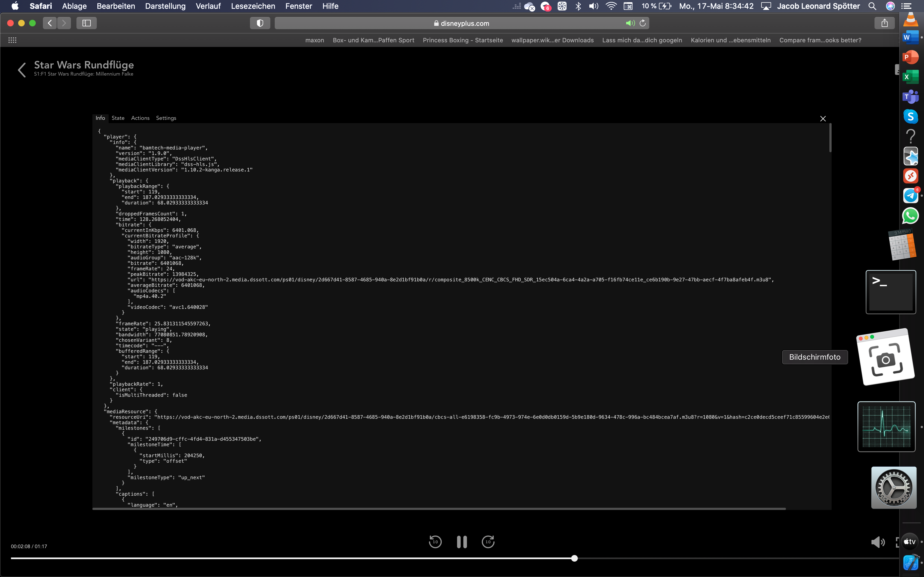
Task: Reload the disneyplus.com page
Action: [643, 23]
